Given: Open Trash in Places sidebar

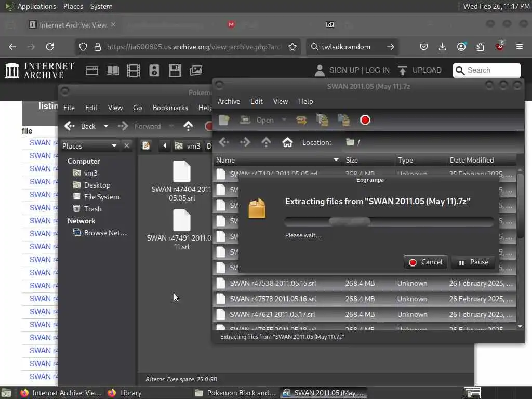Looking at the screenshot, I should (x=87, y=209).
